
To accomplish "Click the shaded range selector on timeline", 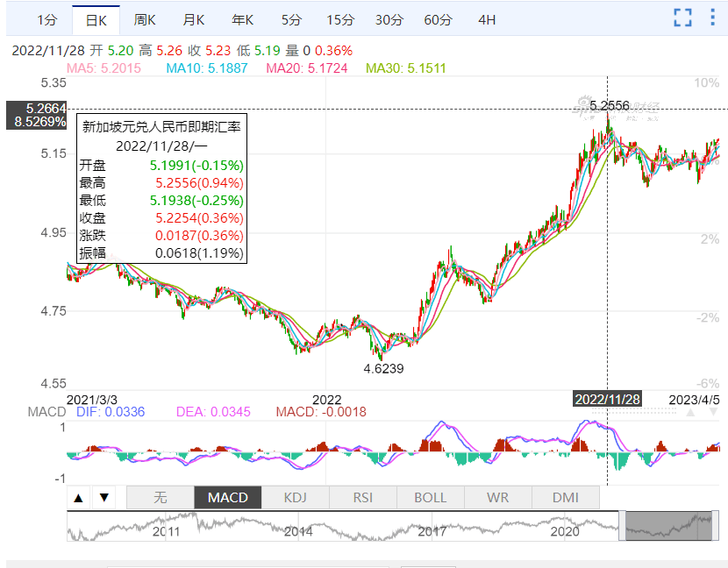I will pos(667,525).
